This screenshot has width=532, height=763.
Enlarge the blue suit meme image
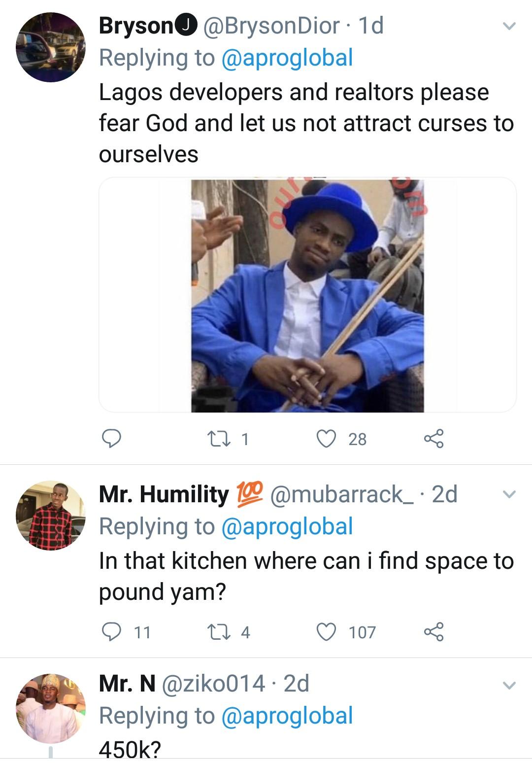[x=307, y=295]
